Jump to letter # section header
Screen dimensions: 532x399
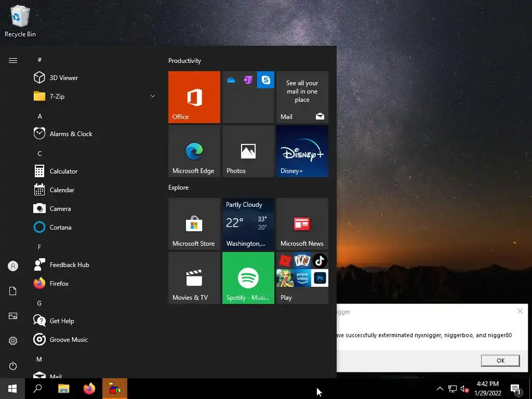(39, 60)
